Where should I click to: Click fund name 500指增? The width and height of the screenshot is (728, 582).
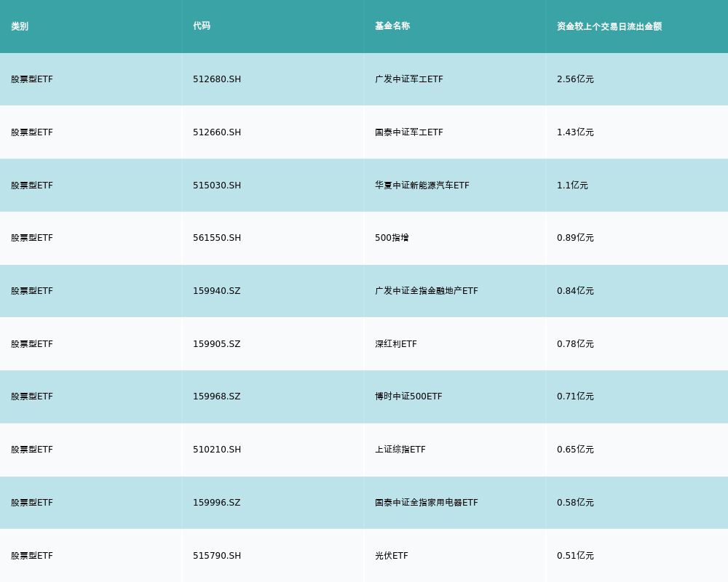[392, 238]
